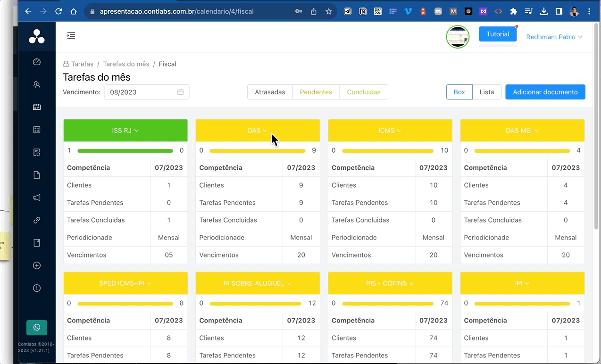Click the Adicionar documento button
601x364 pixels.
tap(545, 92)
